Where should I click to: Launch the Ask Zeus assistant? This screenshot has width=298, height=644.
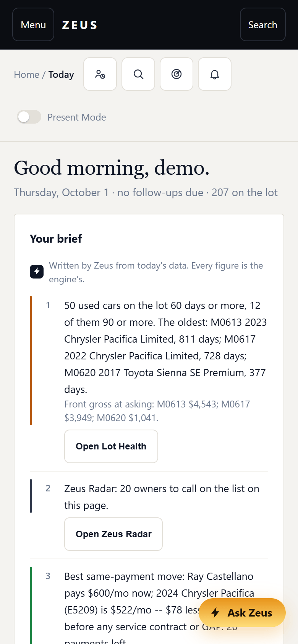pyautogui.click(x=242, y=613)
